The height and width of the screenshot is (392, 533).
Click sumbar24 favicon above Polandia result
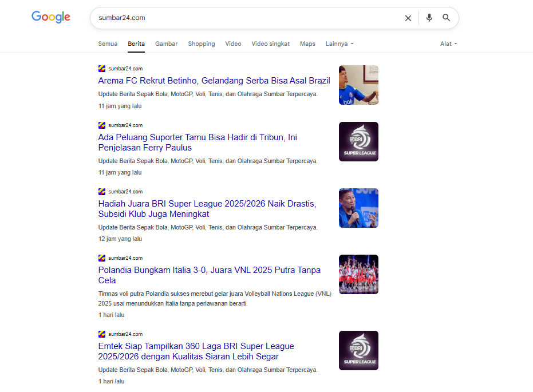point(102,258)
